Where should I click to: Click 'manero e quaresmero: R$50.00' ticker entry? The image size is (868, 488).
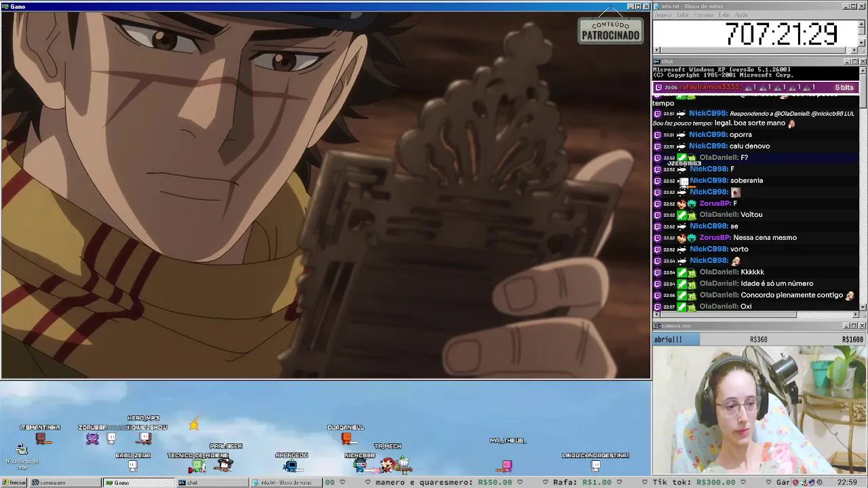(x=444, y=483)
